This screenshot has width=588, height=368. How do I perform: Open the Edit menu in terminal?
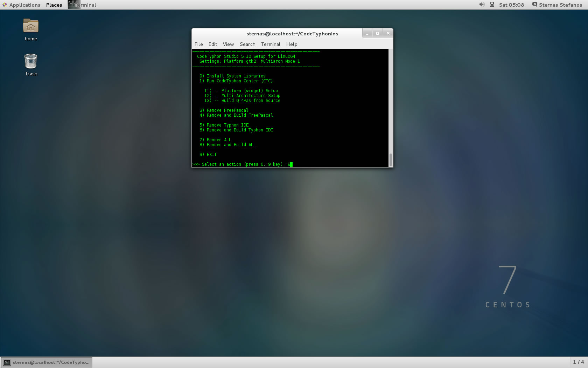(x=213, y=44)
